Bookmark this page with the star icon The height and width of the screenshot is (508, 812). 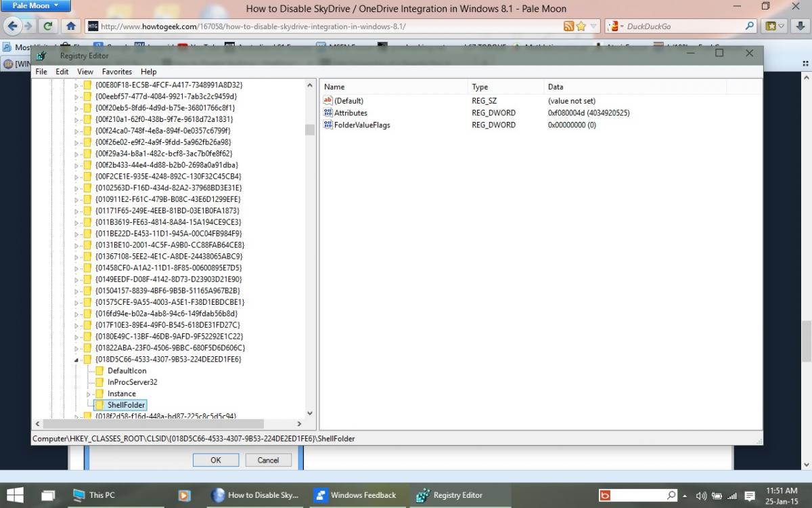coord(581,26)
